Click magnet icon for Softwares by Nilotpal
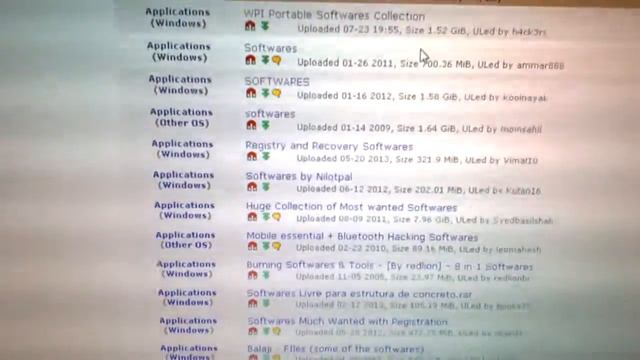 (252, 187)
